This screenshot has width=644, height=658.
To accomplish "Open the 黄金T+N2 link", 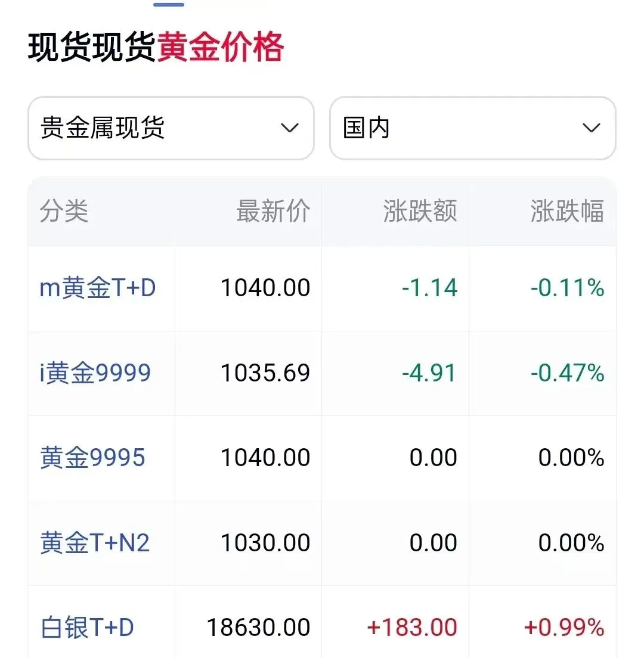I will click(94, 542).
